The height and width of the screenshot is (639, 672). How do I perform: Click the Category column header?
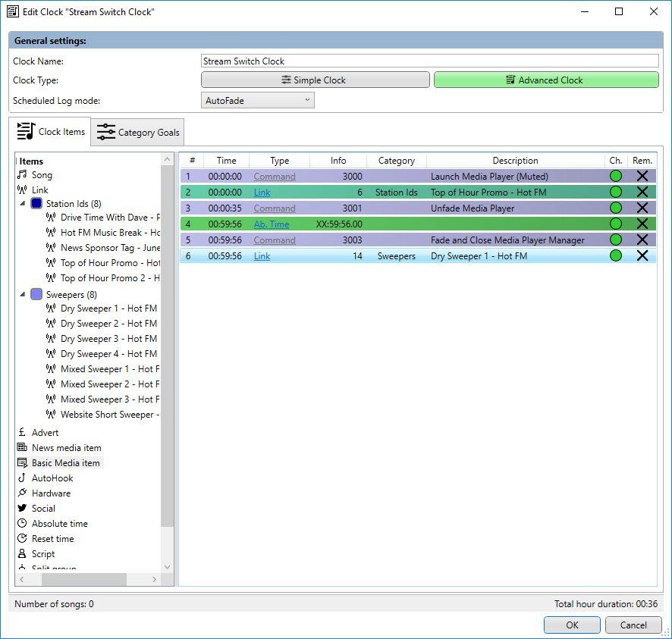(397, 161)
